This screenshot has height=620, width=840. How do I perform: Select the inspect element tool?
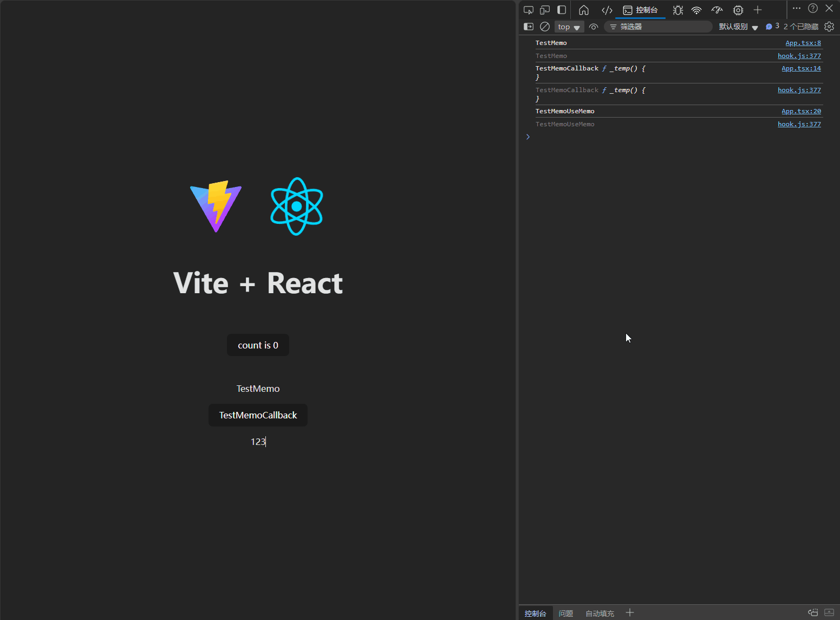coord(528,9)
